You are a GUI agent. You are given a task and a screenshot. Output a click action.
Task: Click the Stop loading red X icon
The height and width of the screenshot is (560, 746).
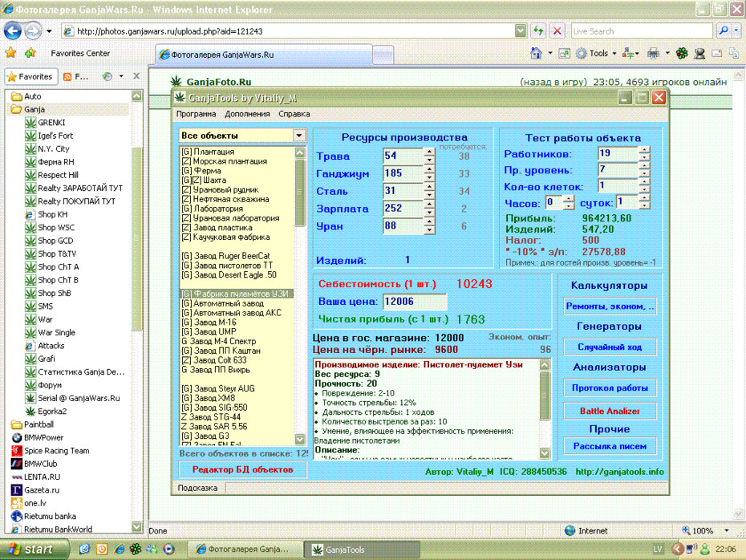pyautogui.click(x=557, y=31)
